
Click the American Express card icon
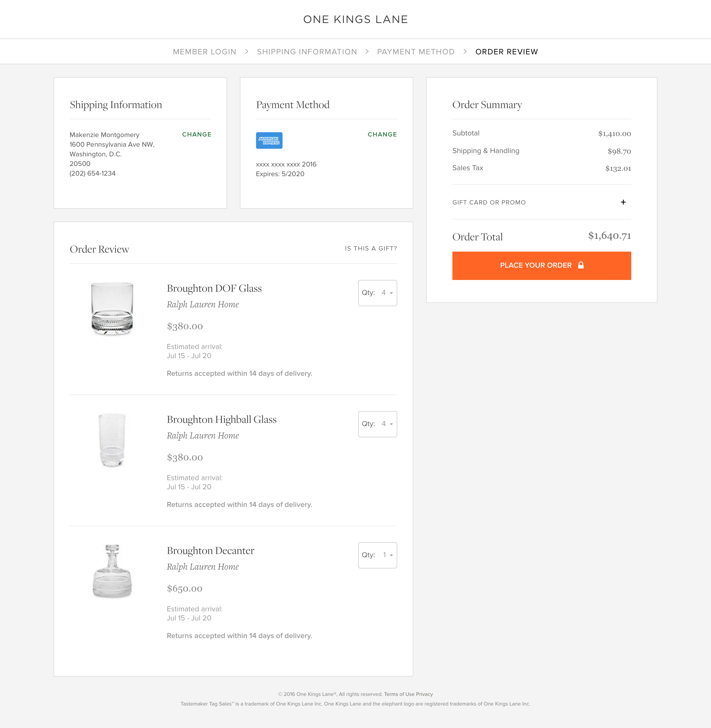pos(269,140)
